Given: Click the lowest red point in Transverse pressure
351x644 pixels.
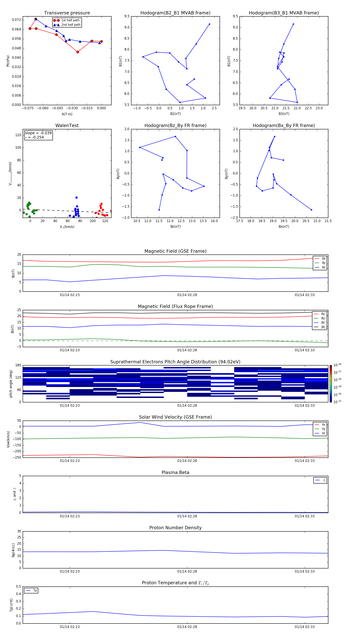Looking at the screenshot, I should (78, 52).
